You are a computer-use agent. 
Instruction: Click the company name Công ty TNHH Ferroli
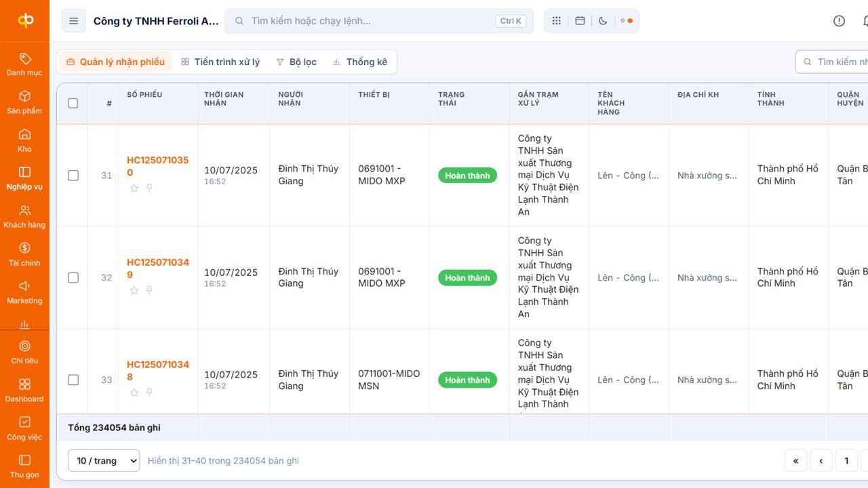pos(156,21)
